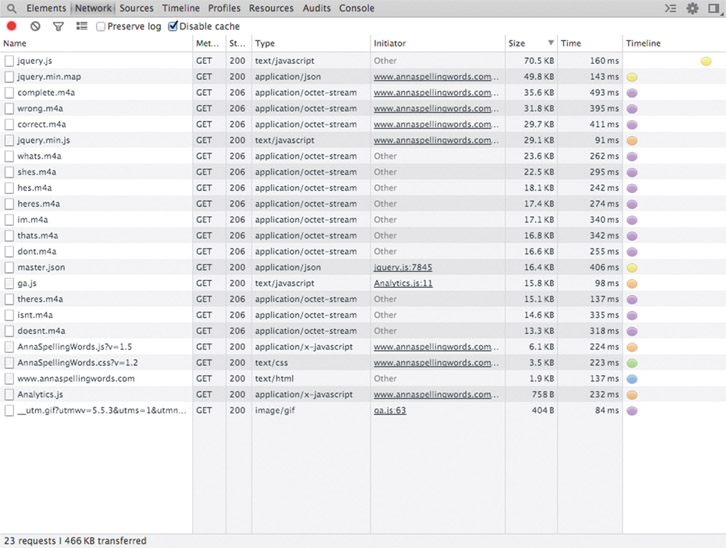
Task: Open the network filter funnel
Action: coord(58,26)
